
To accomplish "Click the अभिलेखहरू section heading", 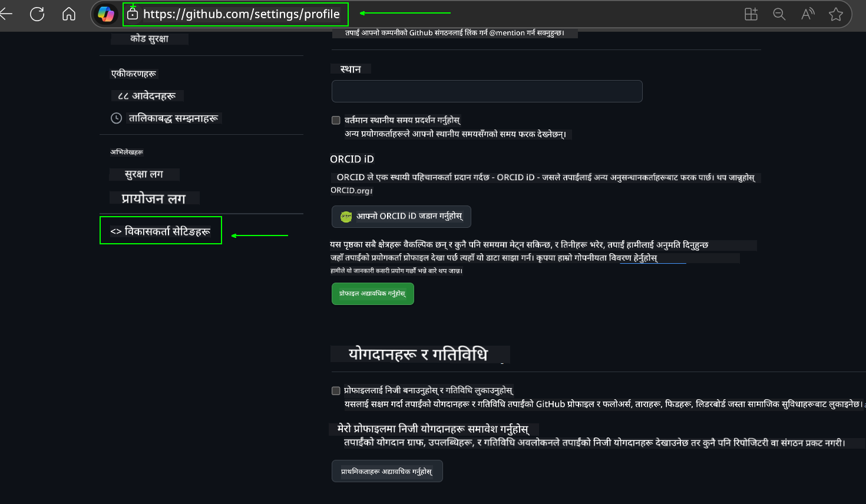I will point(127,152).
